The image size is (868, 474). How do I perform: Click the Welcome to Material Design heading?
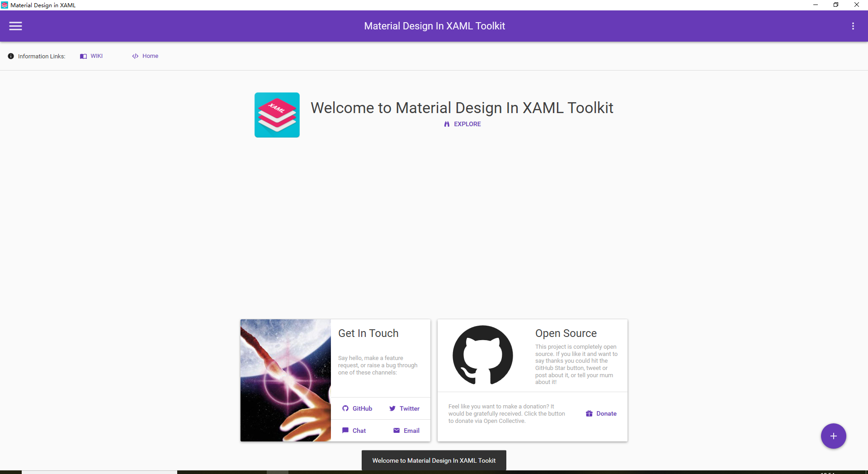pos(462,108)
